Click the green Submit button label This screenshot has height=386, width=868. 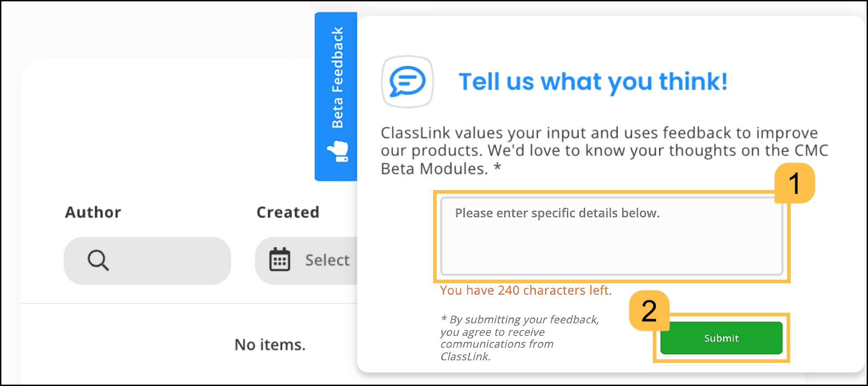point(721,338)
